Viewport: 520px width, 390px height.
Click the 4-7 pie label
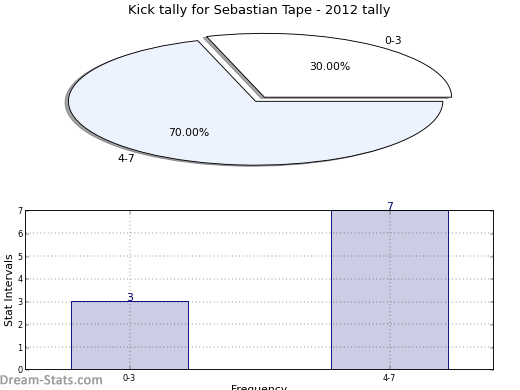(x=126, y=158)
